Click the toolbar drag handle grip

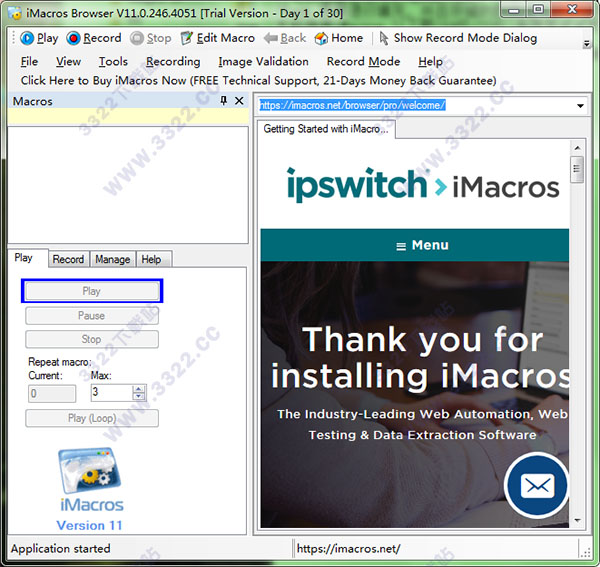(x=13, y=38)
